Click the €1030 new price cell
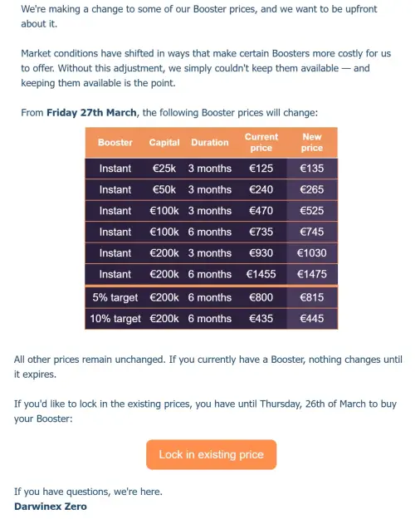Viewport: 420px width, 519px height. pos(312,253)
